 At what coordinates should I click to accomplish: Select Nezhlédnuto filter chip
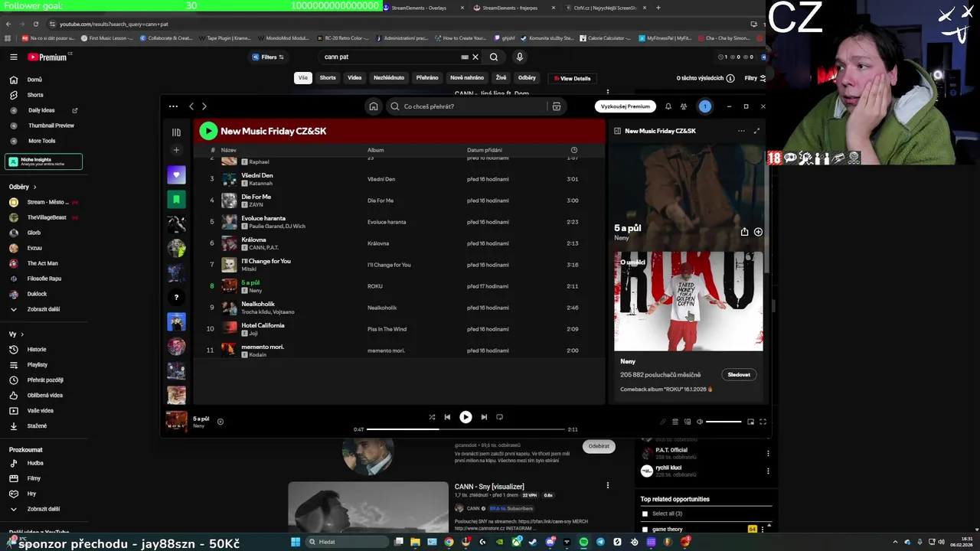[389, 78]
